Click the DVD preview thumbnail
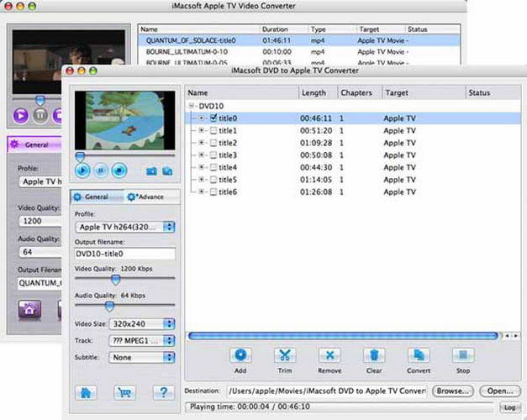Screen dimensions: 527x420 click(125, 120)
